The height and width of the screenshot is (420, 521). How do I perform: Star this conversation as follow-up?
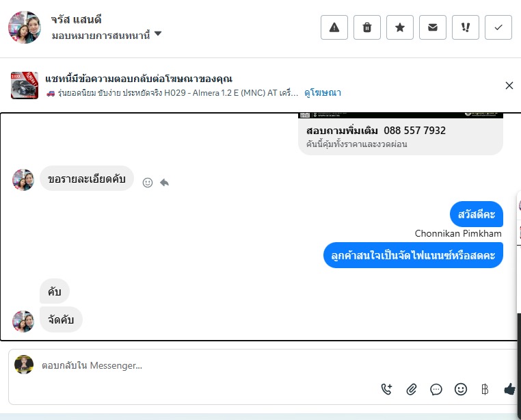pos(400,27)
